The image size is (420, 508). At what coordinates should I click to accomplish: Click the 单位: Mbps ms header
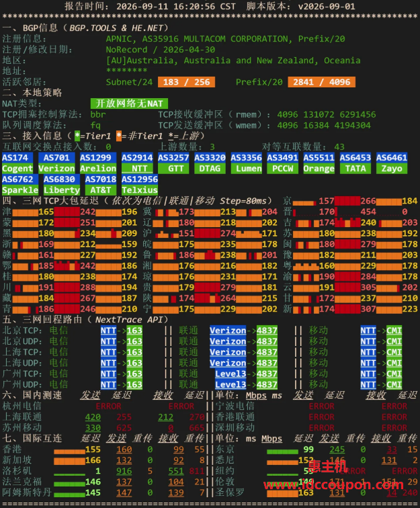(249, 395)
